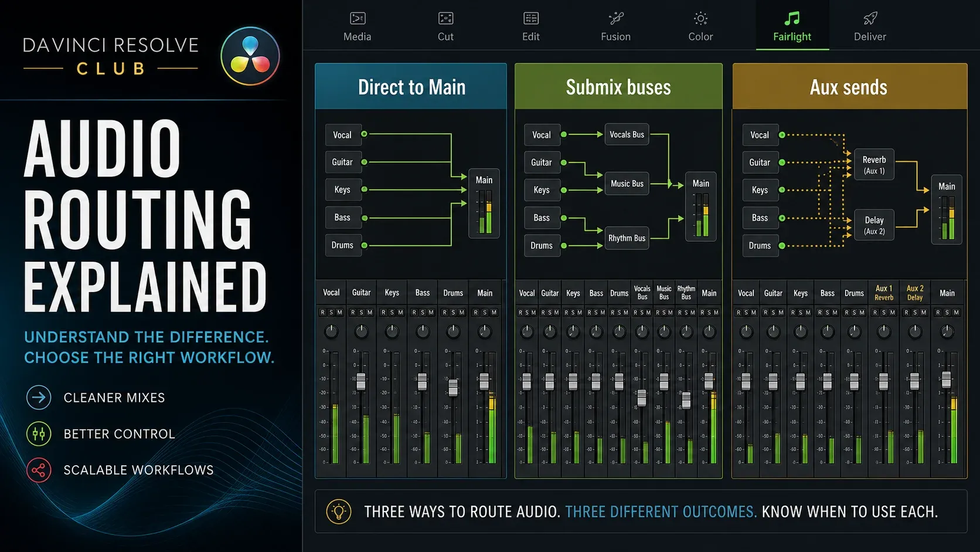
Task: Arm record on Keys in Direct to Main mixer
Action: click(383, 313)
